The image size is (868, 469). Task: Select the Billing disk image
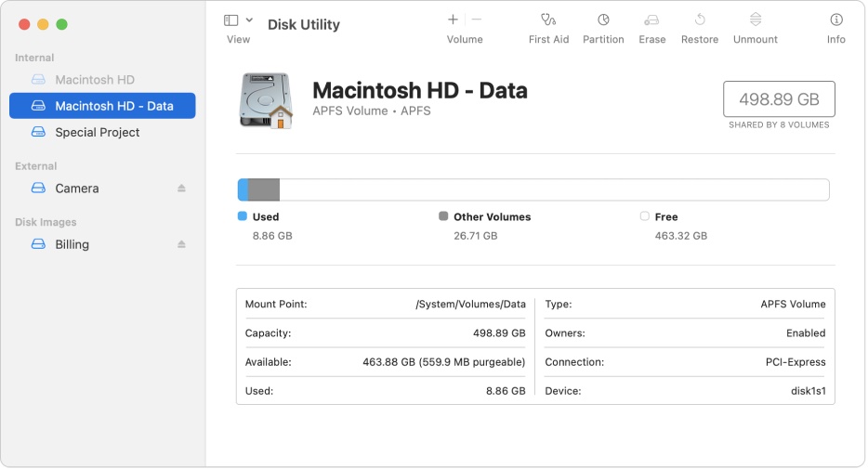[x=72, y=244]
